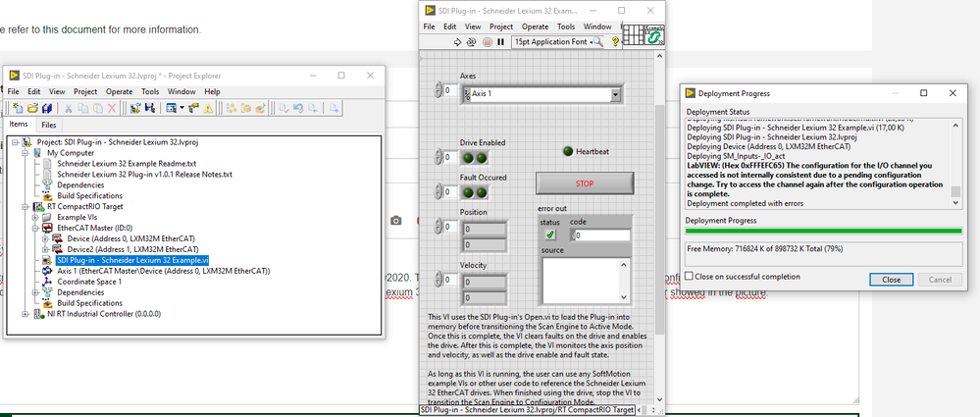
Task: Open the Project menu in Project Explorer
Action: [85, 91]
